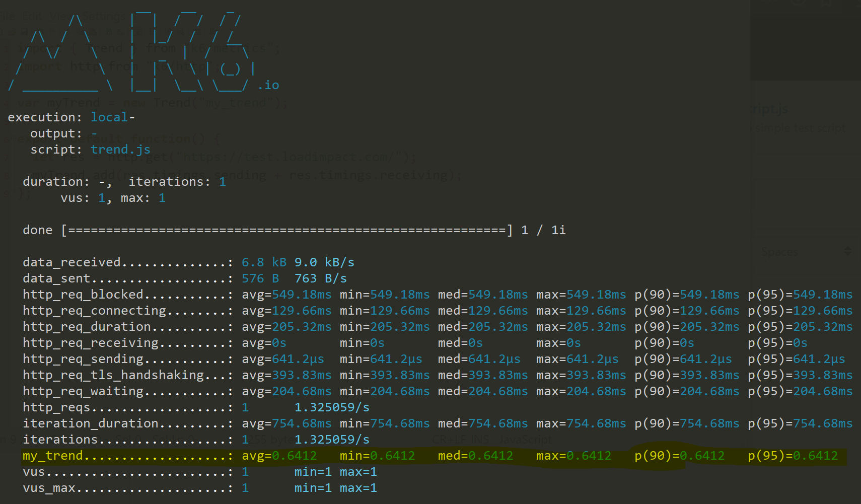
Task: Click the Zoom In toolbar icon
Action: [x=168, y=31]
